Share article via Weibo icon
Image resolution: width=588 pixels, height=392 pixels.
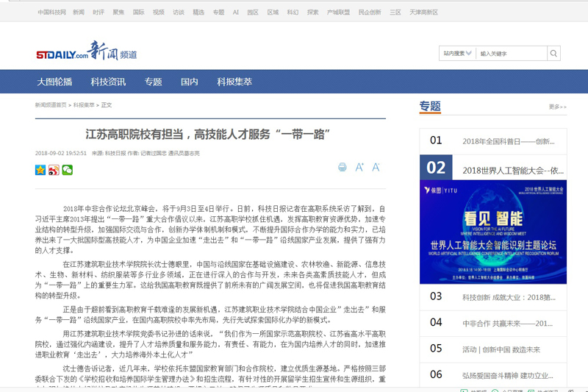pyautogui.click(x=54, y=170)
